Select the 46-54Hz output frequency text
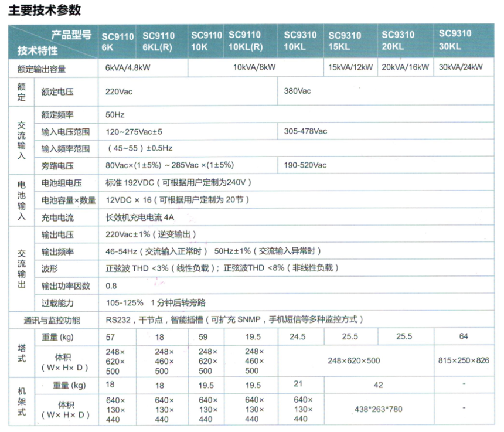 [x=213, y=251]
